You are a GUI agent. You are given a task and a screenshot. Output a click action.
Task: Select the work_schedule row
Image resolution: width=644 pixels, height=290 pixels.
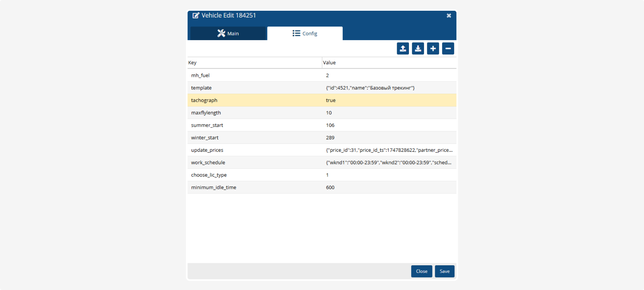tap(208, 163)
